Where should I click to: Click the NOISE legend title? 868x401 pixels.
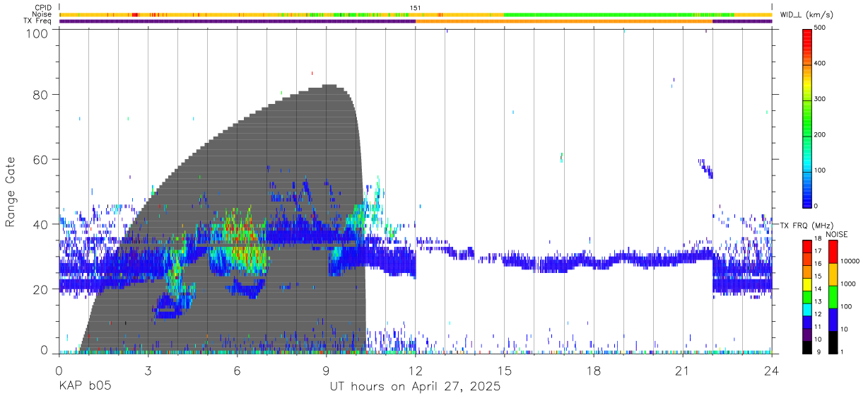point(837,234)
